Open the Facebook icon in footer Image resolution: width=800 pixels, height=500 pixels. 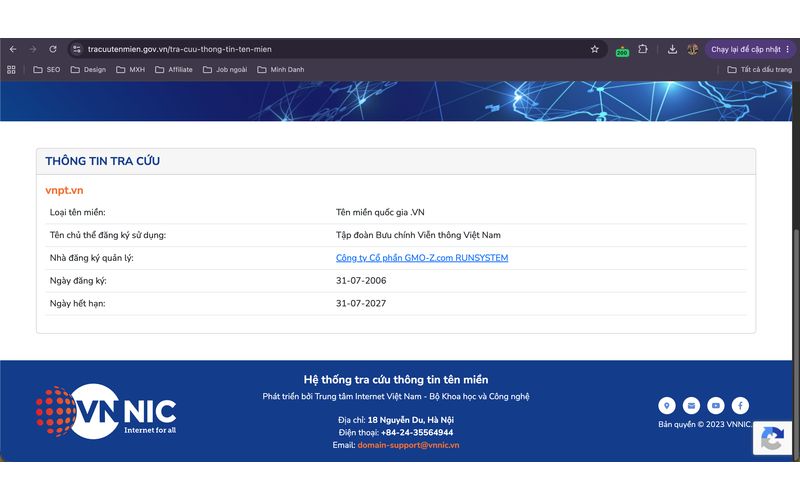click(740, 406)
